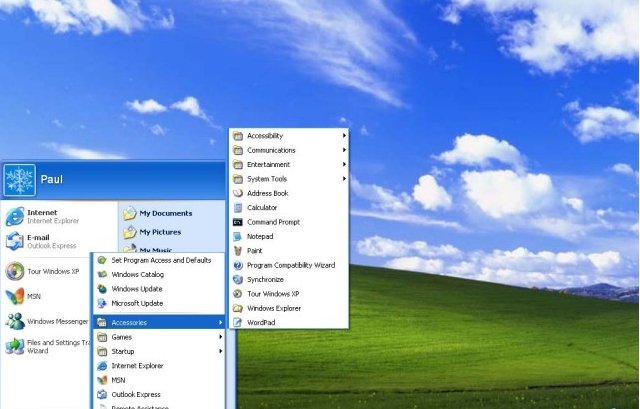Click the WordPad icon

click(238, 322)
